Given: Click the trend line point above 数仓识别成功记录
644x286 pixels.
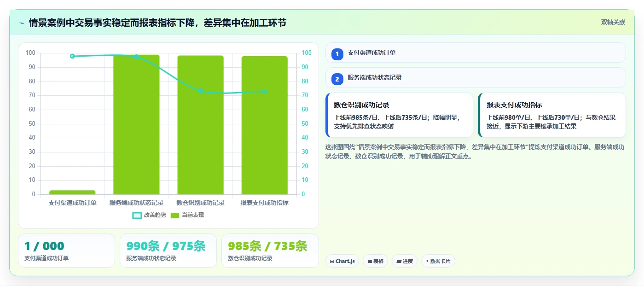Looking at the screenshot, I should point(200,91).
